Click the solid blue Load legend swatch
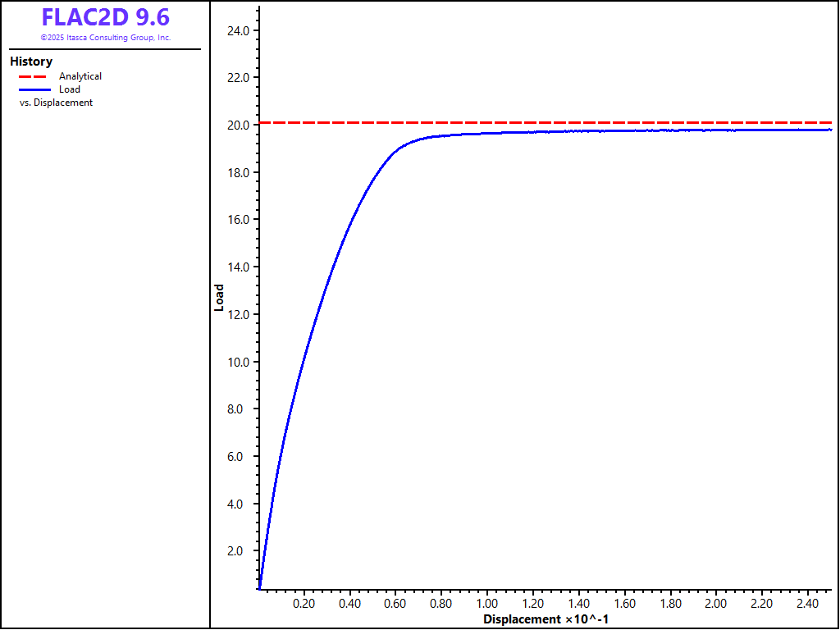 (x=34, y=89)
